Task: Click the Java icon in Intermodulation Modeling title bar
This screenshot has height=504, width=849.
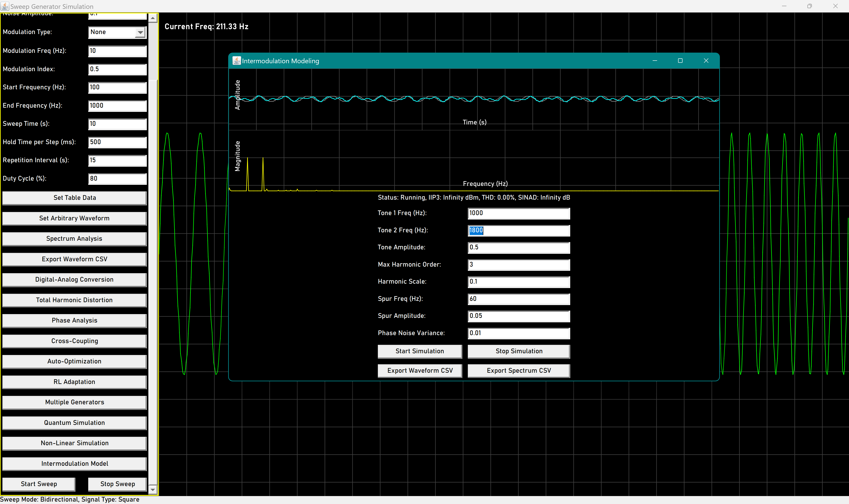Action: tap(236, 61)
